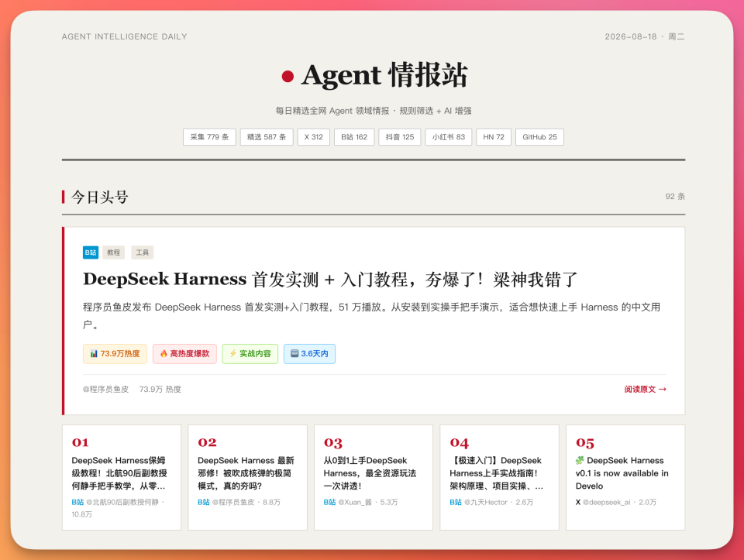
Task: Click the 实战内容 badge
Action: pos(250,354)
